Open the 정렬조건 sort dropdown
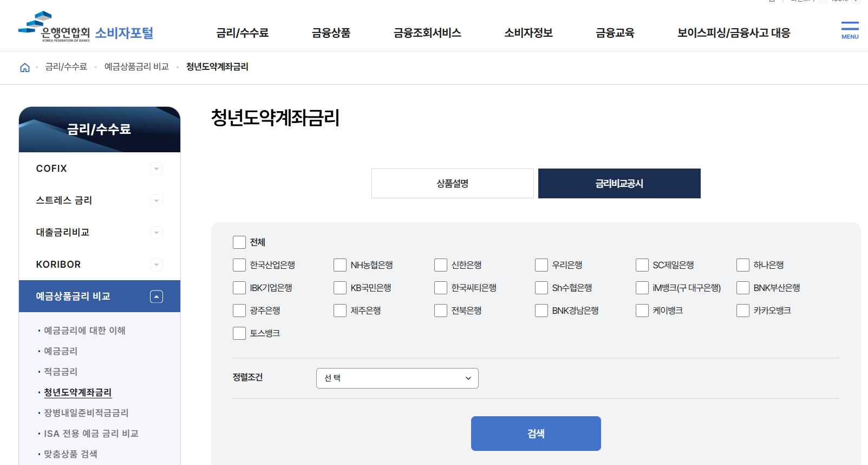The image size is (868, 465). click(397, 378)
